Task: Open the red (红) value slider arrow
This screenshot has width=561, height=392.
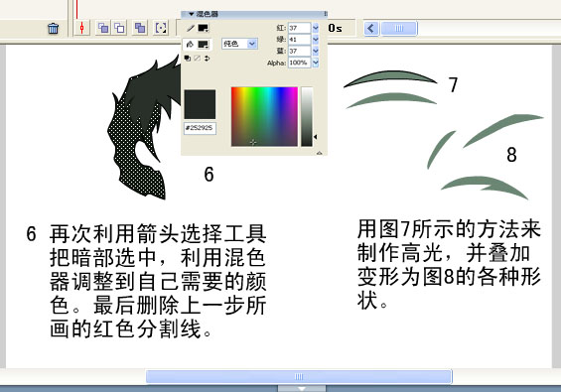Action: tap(316, 28)
